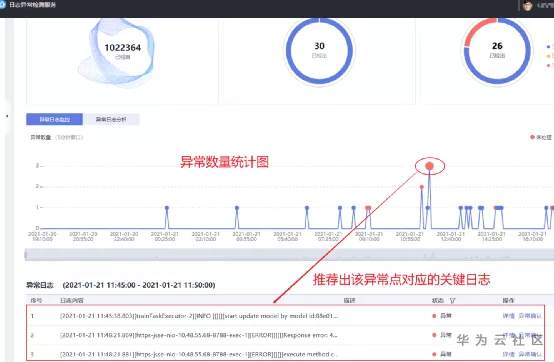
Task: Click the first blue data point near 00:25:00
Action: point(167,208)
